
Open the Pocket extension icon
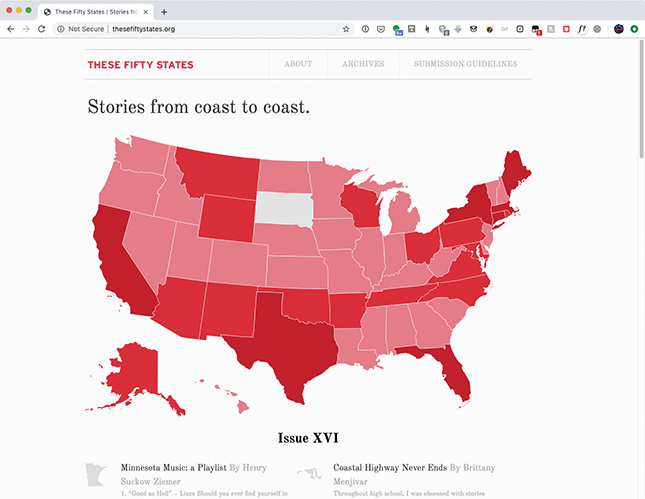[381, 29]
